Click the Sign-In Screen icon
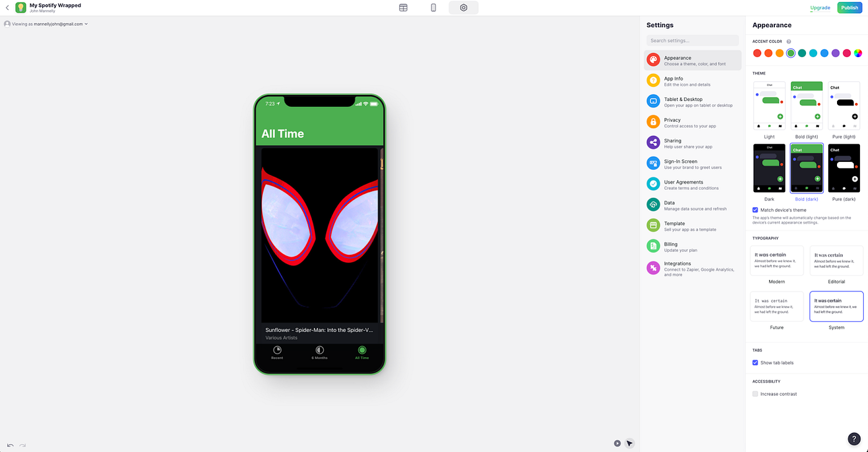The width and height of the screenshot is (868, 452). [653, 163]
